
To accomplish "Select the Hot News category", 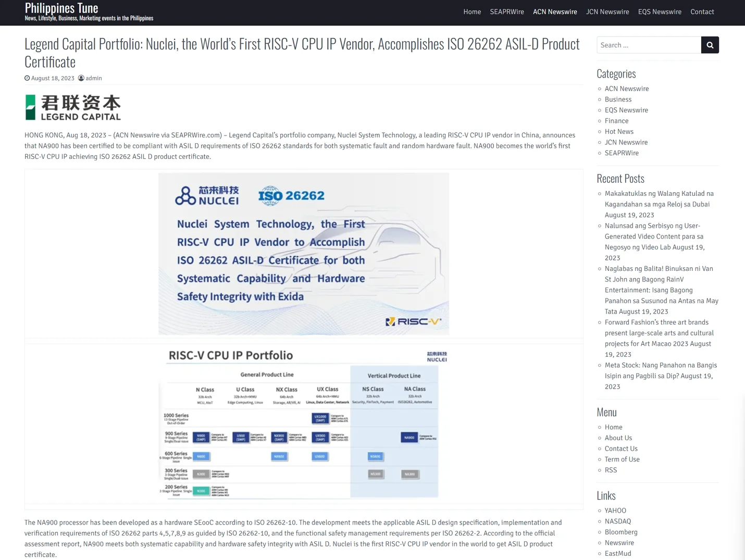I will 619,131.
